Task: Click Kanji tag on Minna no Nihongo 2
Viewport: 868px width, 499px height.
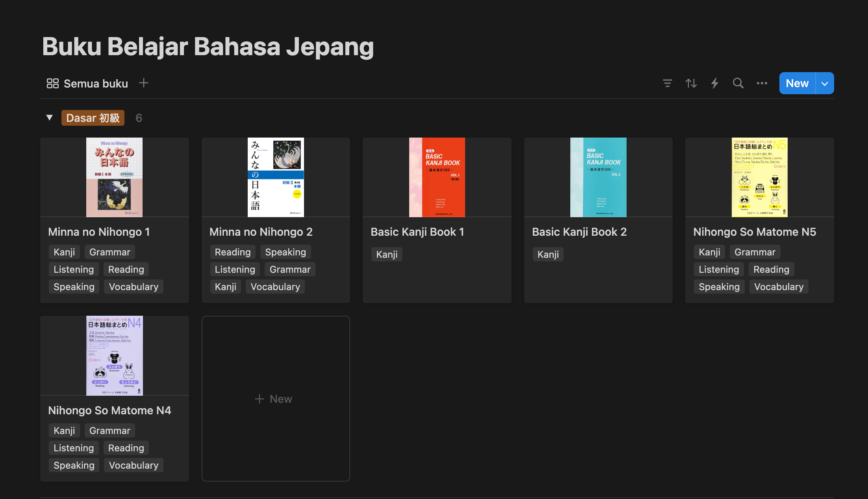Action: (x=226, y=287)
